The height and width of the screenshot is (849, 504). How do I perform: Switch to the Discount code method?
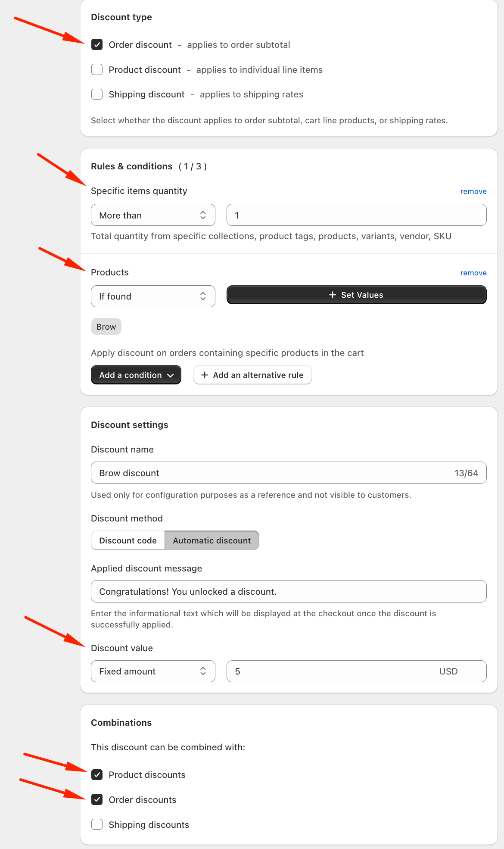(x=128, y=540)
